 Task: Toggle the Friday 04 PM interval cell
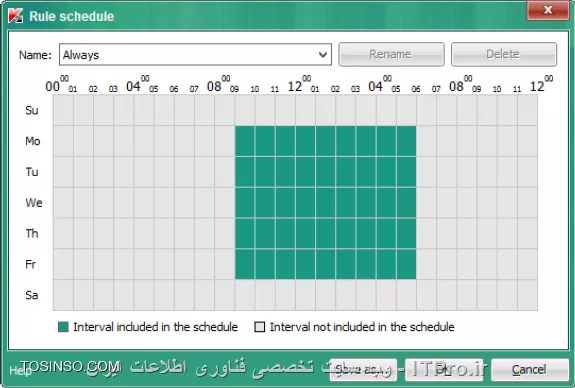coord(386,264)
